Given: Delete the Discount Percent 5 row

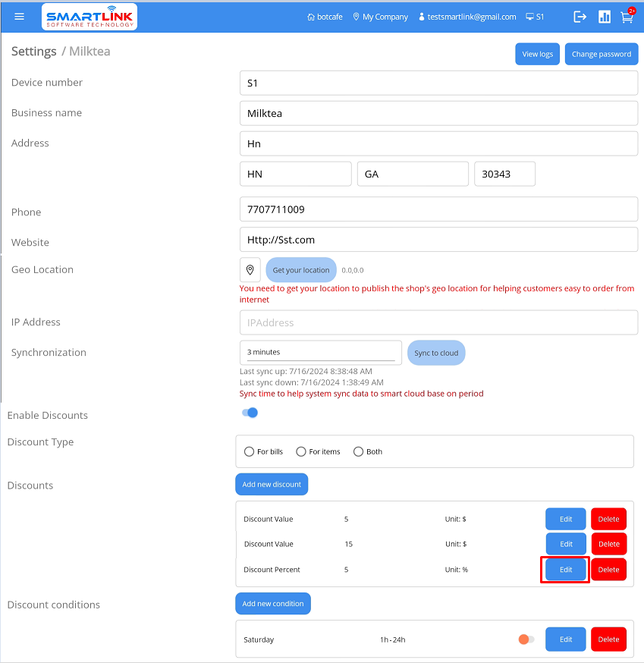Looking at the screenshot, I should [x=608, y=570].
